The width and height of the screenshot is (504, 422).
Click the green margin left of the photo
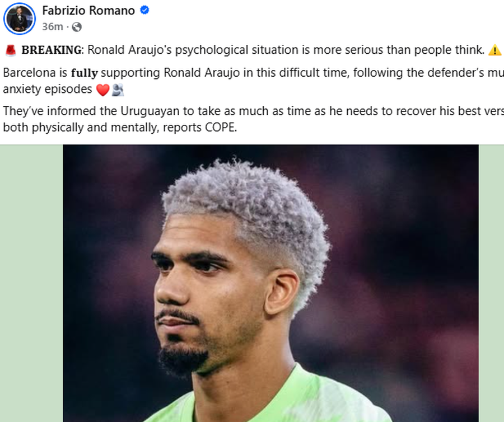click(31, 283)
